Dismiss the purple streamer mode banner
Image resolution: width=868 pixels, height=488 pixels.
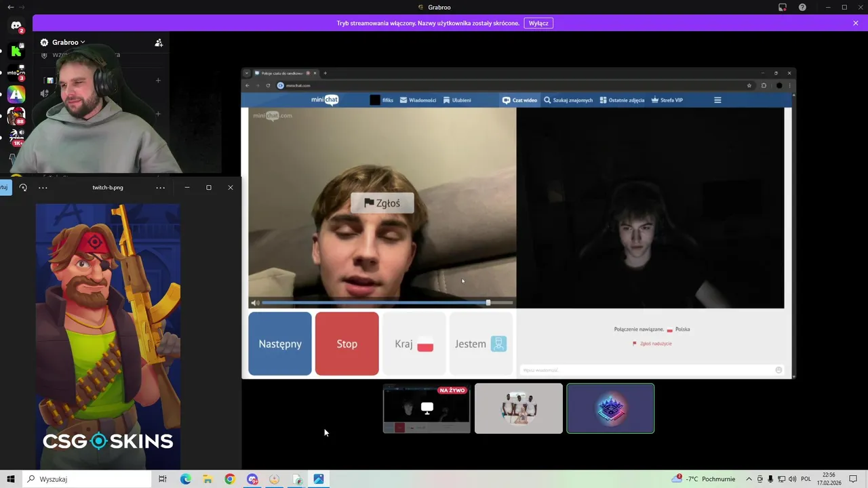pyautogui.click(x=856, y=23)
